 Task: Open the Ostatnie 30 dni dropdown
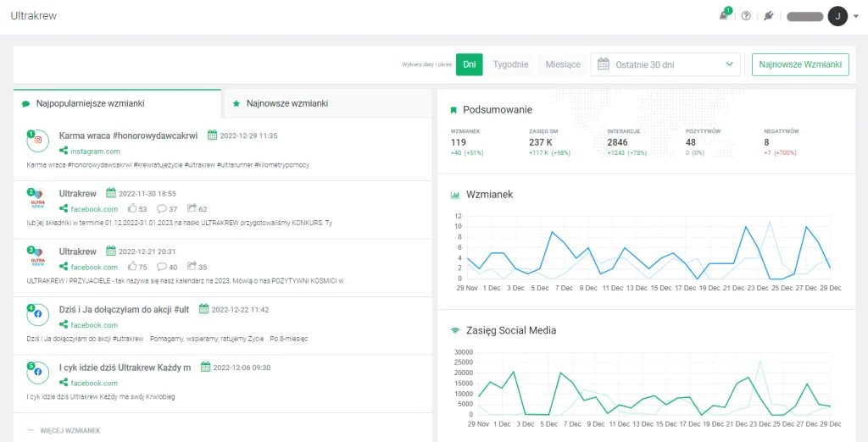tap(665, 64)
